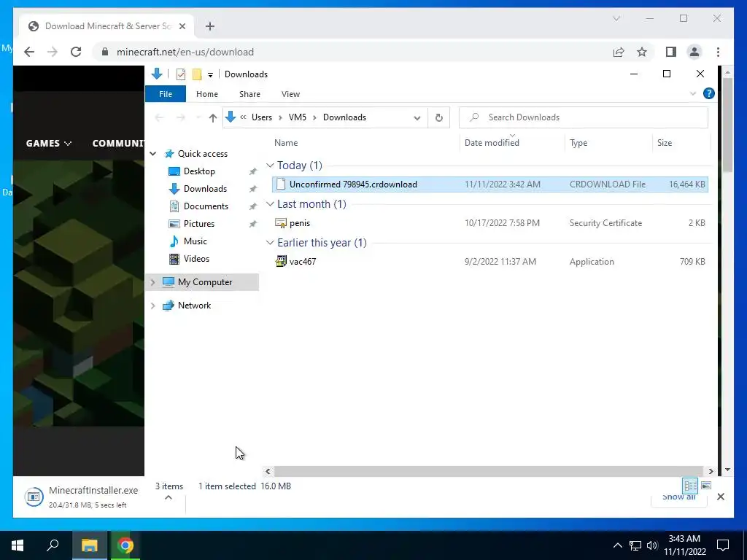The height and width of the screenshot is (560, 747).
Task: Switch to details view layout
Action: pyautogui.click(x=690, y=486)
